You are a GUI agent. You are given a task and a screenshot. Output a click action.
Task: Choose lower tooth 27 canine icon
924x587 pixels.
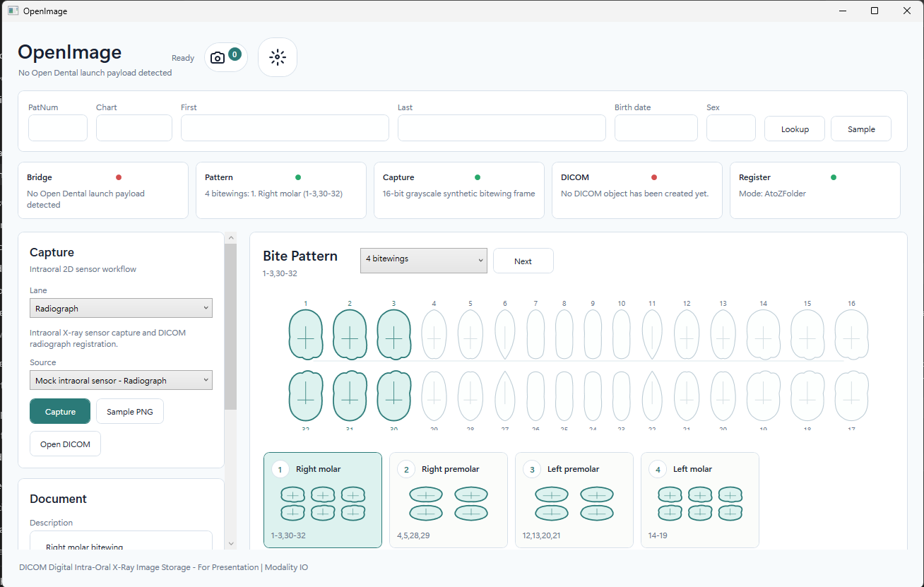pos(505,396)
